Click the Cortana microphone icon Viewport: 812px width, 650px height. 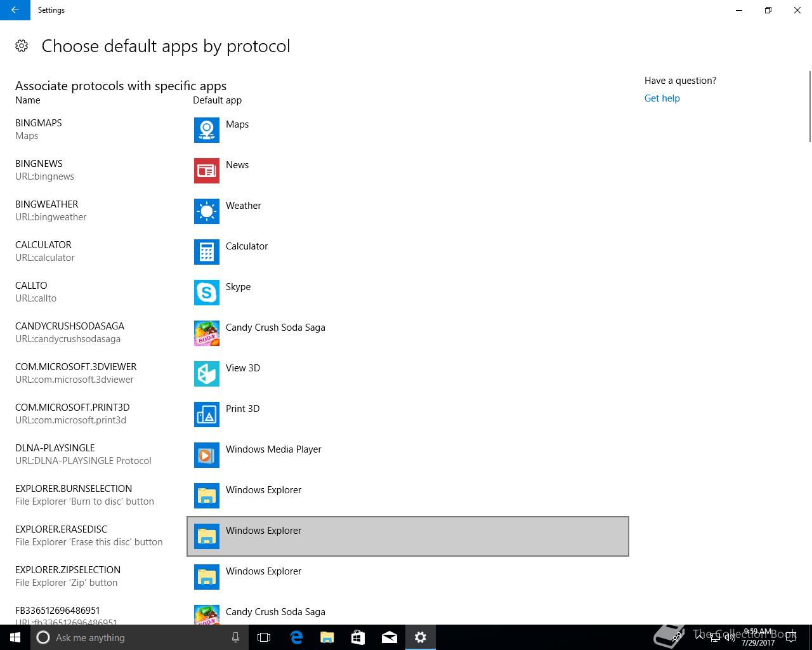pyautogui.click(x=235, y=637)
